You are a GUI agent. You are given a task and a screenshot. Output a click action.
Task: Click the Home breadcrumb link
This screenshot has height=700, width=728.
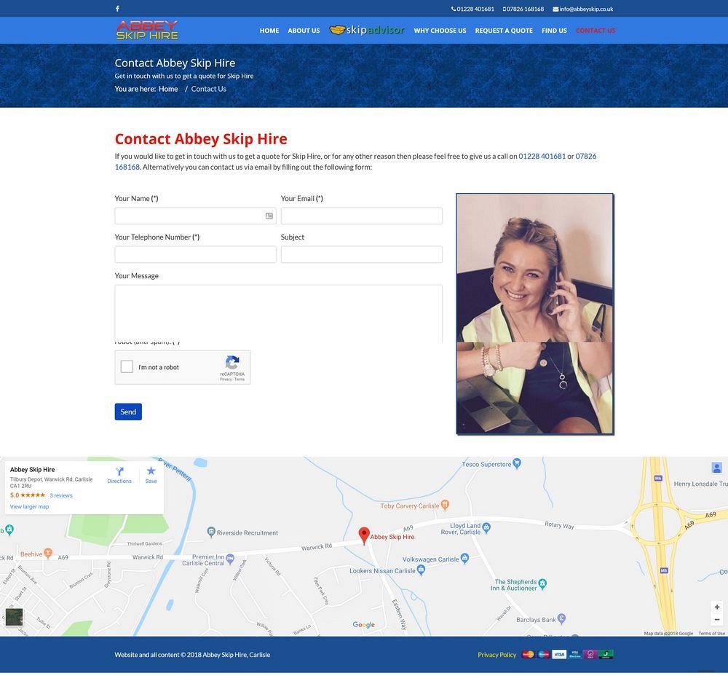(x=168, y=89)
